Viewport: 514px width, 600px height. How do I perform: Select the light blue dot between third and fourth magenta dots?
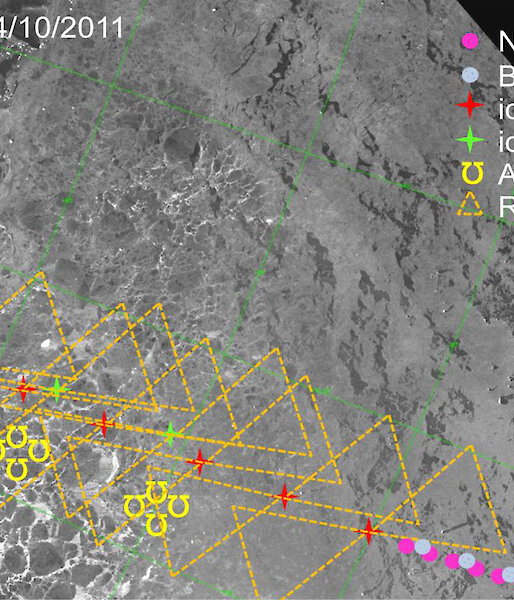[467, 561]
